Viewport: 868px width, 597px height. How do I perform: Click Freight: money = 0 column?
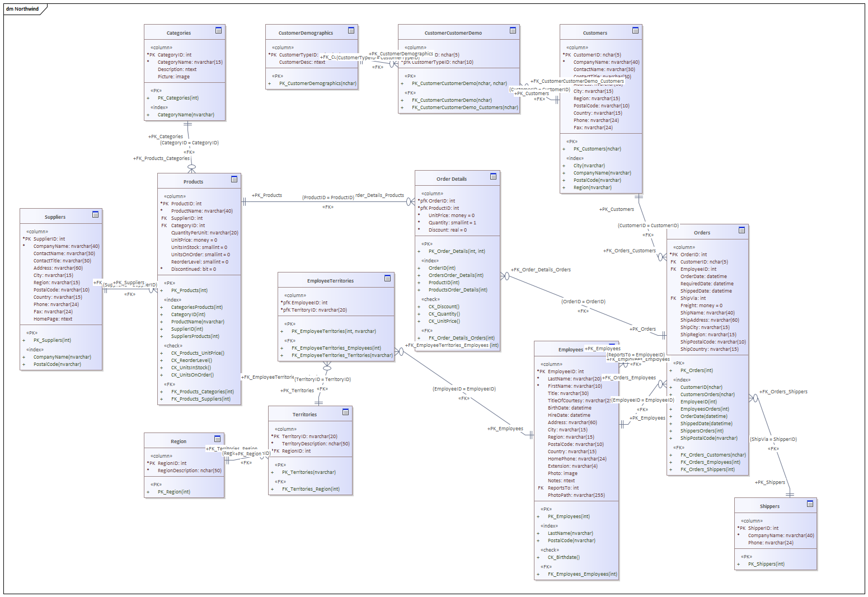click(701, 305)
